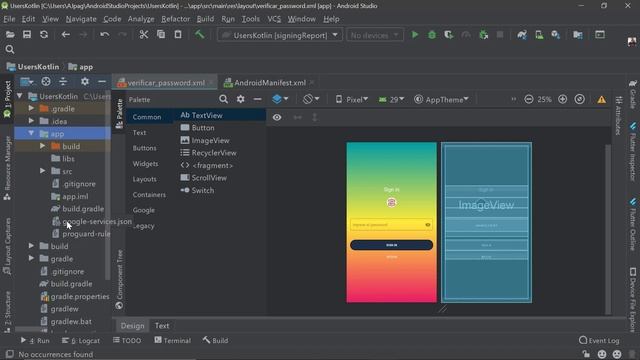Select the Widgets palette category
This screenshot has width=640, height=360.
tap(145, 164)
